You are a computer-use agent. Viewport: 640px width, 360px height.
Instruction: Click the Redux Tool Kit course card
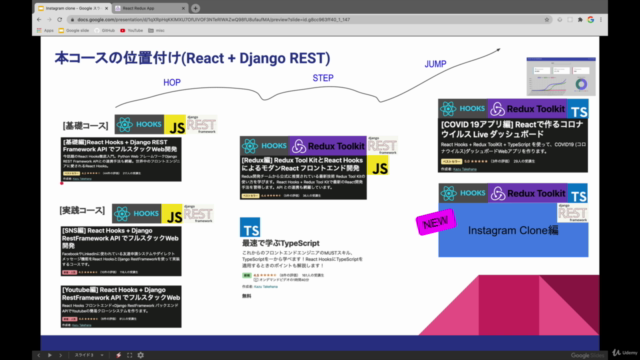tap(303, 178)
